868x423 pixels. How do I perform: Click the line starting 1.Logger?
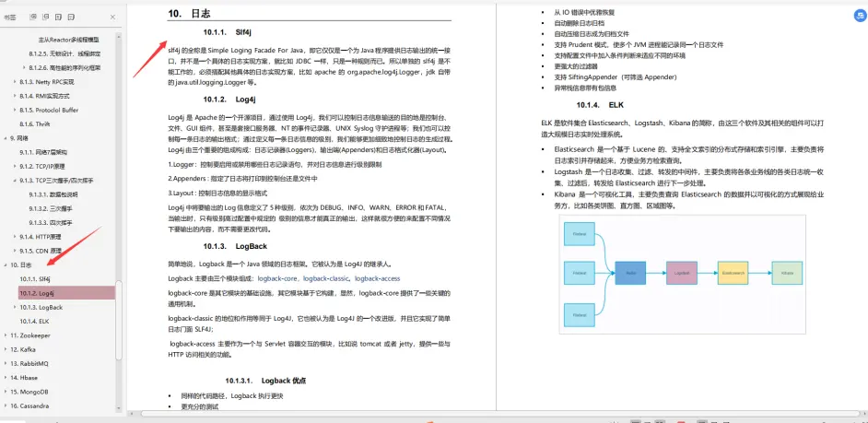coord(275,164)
